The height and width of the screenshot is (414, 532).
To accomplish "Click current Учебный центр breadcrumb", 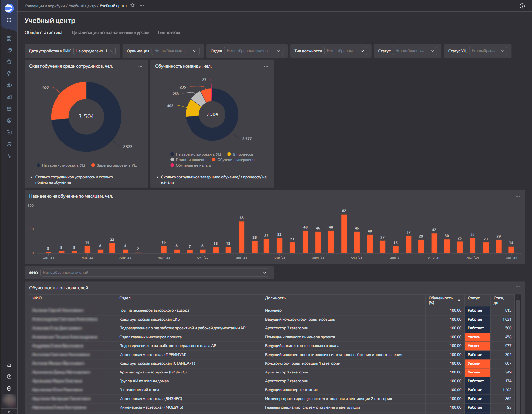I will click(x=113, y=6).
